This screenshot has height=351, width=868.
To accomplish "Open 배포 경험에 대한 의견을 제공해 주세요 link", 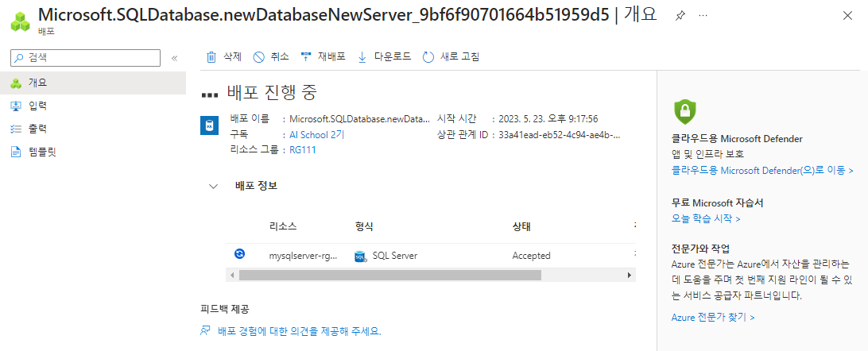I will (x=300, y=331).
